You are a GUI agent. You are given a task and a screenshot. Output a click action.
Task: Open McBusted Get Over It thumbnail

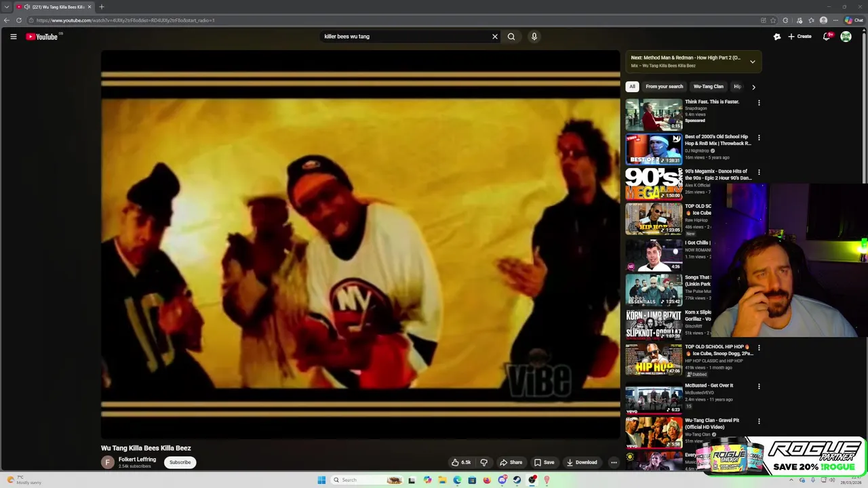pyautogui.click(x=654, y=399)
